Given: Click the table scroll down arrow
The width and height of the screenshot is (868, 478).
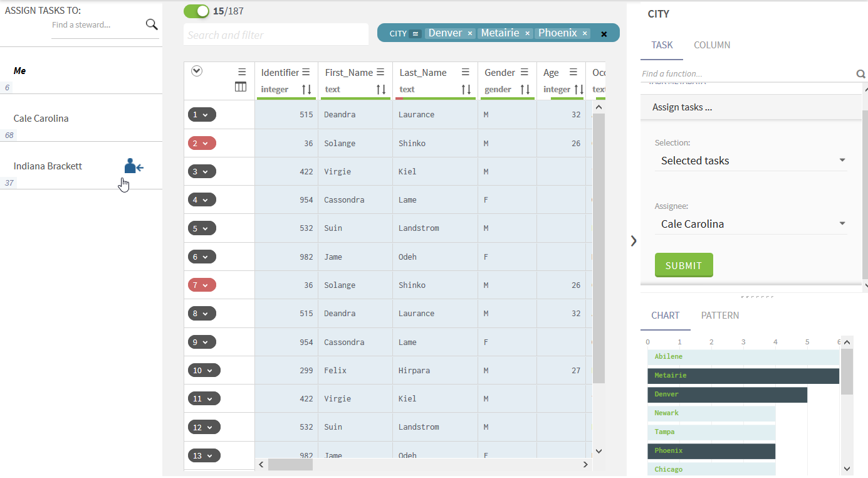Looking at the screenshot, I should [x=599, y=451].
